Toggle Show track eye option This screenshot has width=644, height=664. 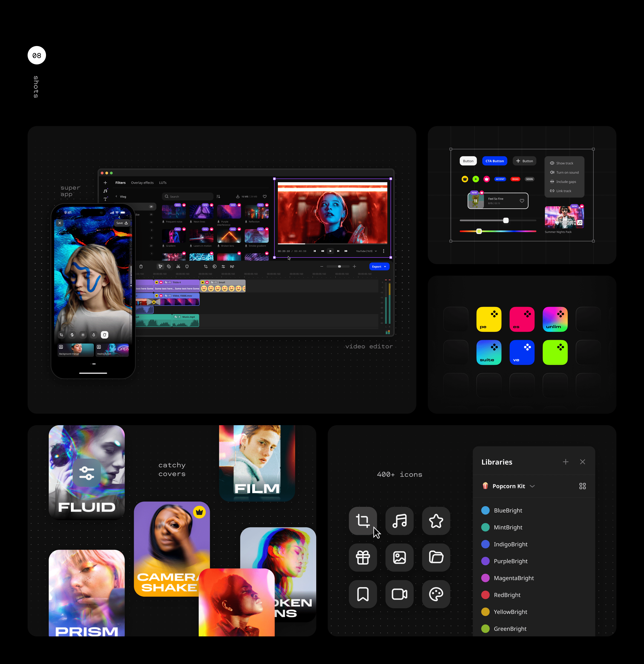point(564,163)
